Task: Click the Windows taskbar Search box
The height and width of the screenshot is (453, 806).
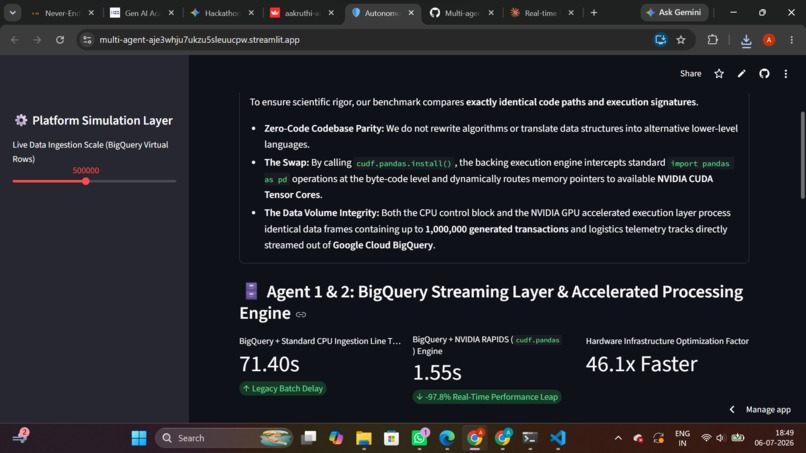Action: 224,438
